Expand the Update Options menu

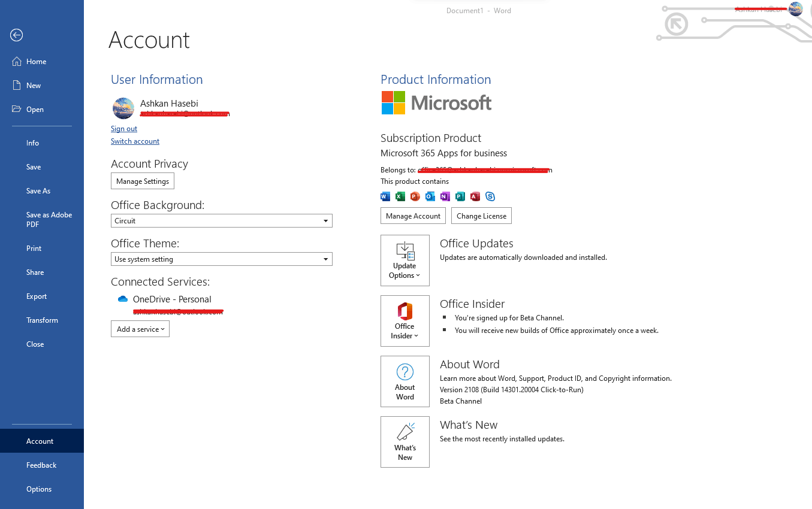point(405,260)
